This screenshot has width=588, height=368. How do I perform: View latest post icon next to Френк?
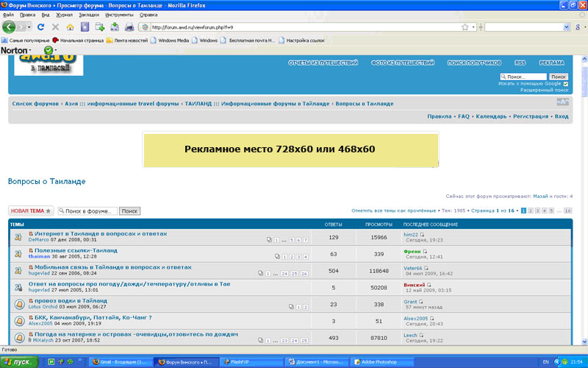click(425, 251)
